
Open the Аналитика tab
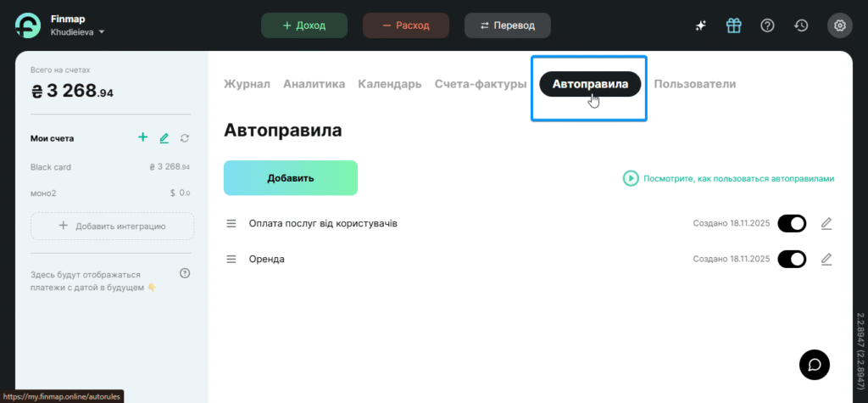[314, 84]
